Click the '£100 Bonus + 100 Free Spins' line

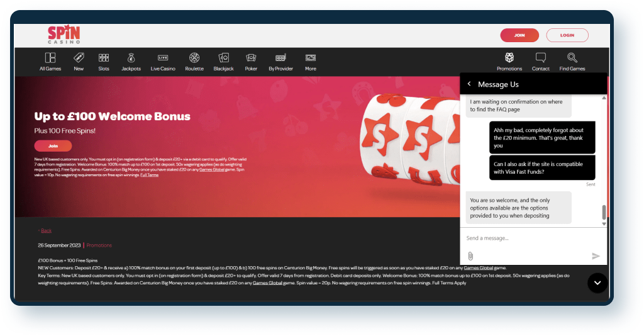(x=68, y=260)
